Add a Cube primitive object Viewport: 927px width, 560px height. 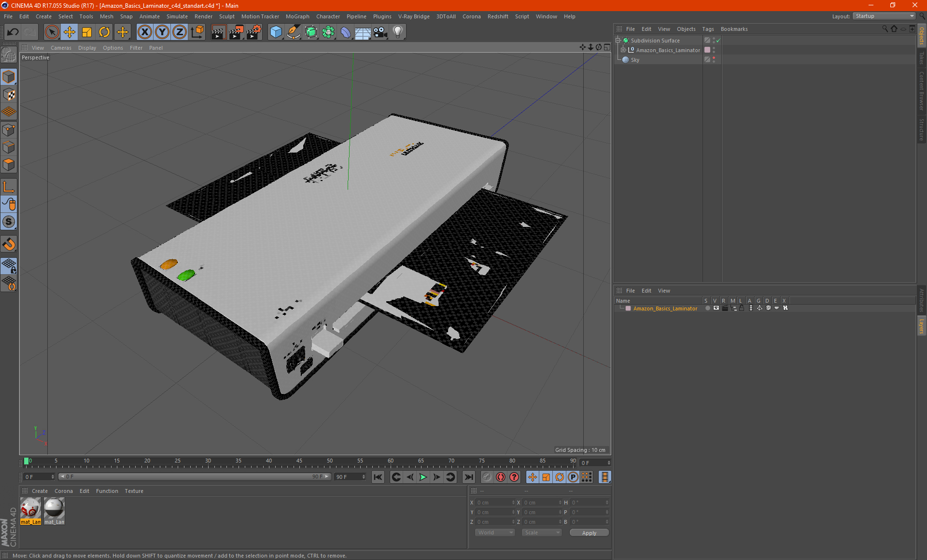click(276, 32)
